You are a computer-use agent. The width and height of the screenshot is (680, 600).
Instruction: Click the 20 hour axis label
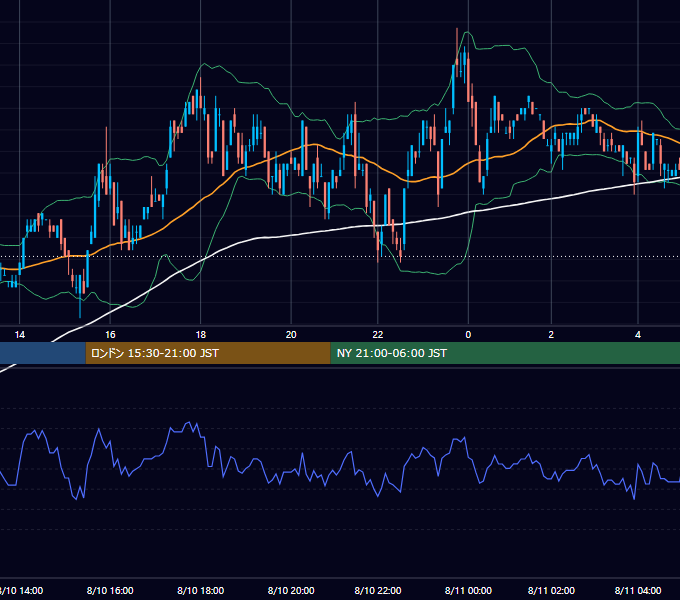[291, 335]
